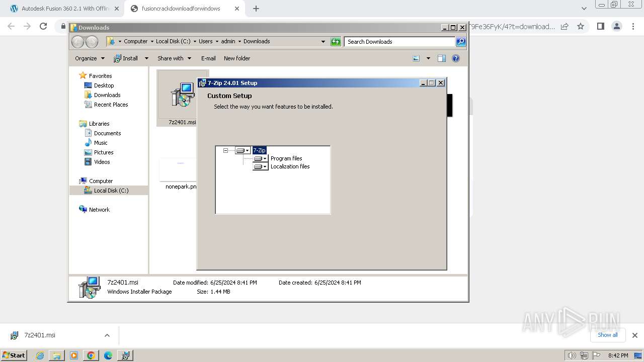Click Local Disk (C:) in address breadcrumb
This screenshot has width=644, height=362.
(x=173, y=41)
